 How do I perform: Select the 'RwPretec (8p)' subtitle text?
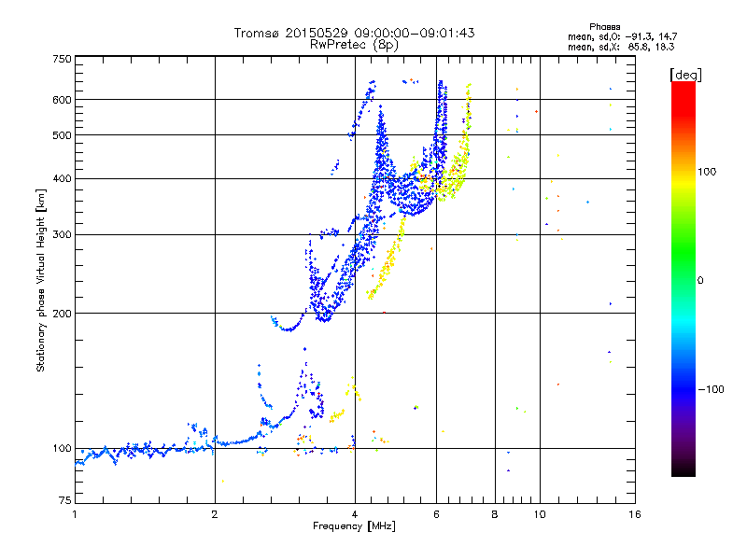click(354, 45)
